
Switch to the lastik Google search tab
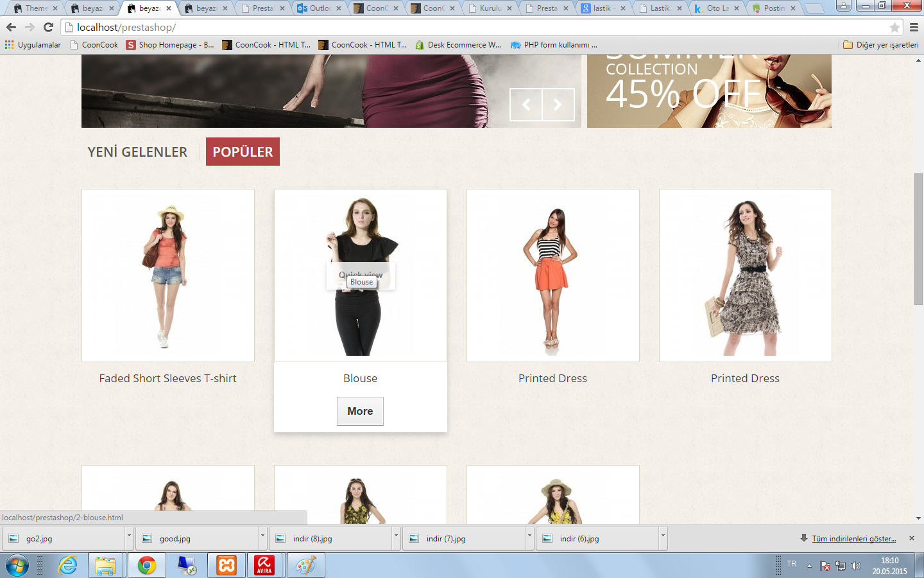pyautogui.click(x=602, y=8)
